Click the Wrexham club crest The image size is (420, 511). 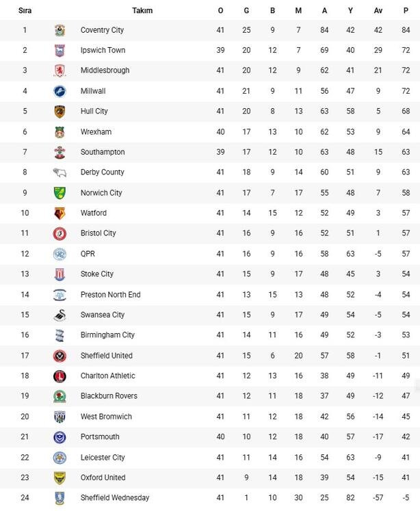(60, 132)
